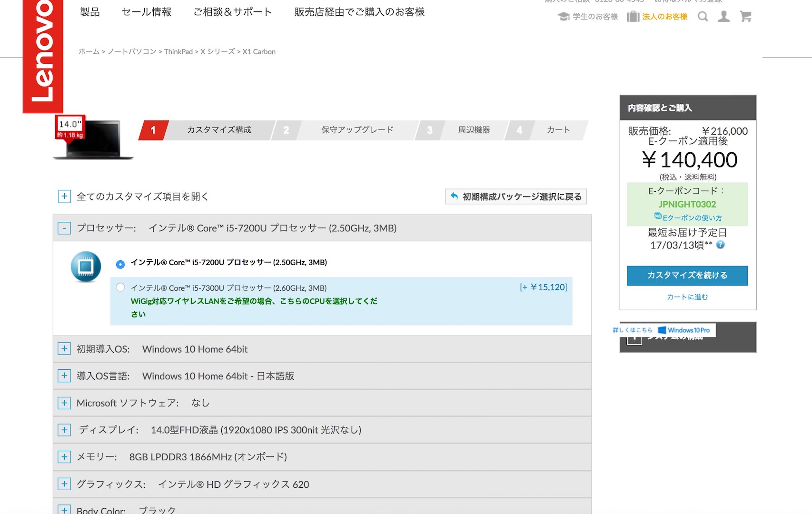The height and width of the screenshot is (514, 812).
Task: Expand the ディスプレイ section
Action: pos(64,430)
